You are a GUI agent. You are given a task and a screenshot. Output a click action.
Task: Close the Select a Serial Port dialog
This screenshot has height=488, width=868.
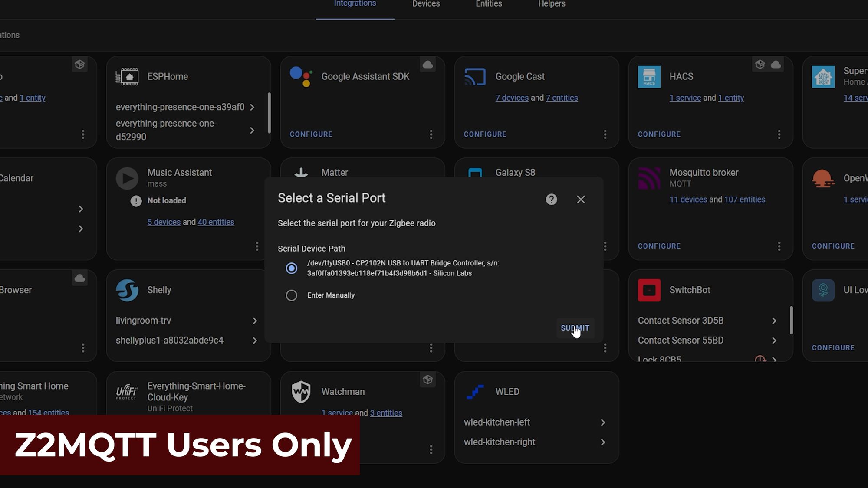(x=581, y=199)
